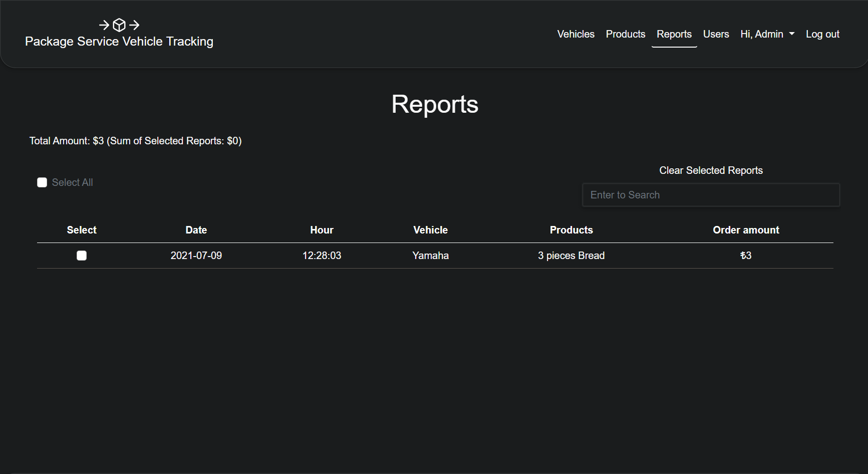The image size is (868, 474).
Task: Click the Order amount column header
Action: pos(746,230)
